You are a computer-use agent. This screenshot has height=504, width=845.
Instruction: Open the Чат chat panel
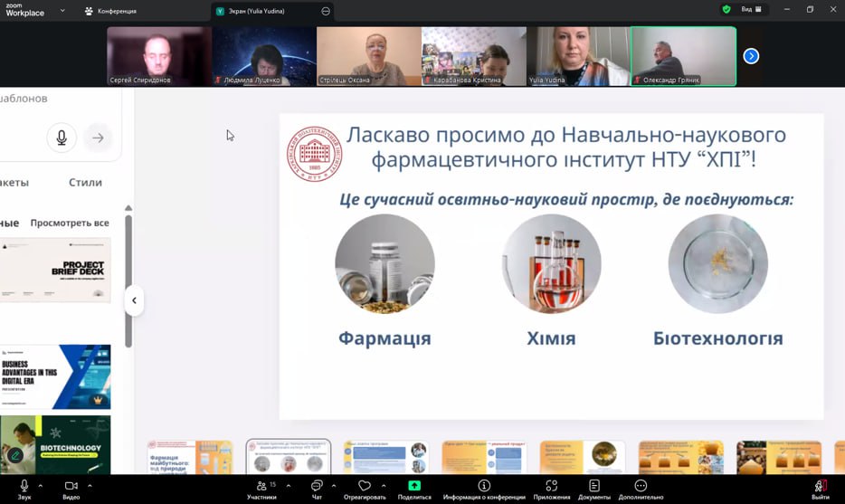click(317, 487)
